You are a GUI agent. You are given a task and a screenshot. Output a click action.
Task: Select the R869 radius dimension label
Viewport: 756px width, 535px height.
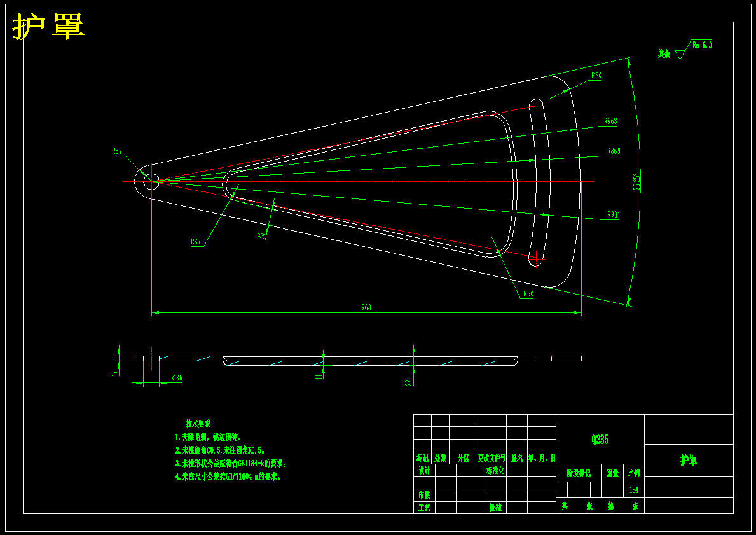coord(614,151)
